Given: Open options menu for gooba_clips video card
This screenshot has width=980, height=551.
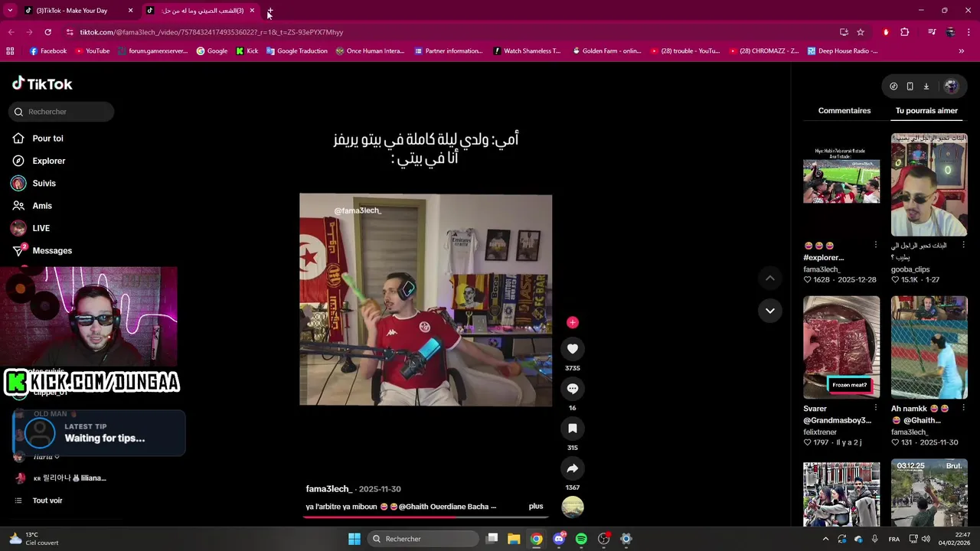Looking at the screenshot, I should click(963, 245).
